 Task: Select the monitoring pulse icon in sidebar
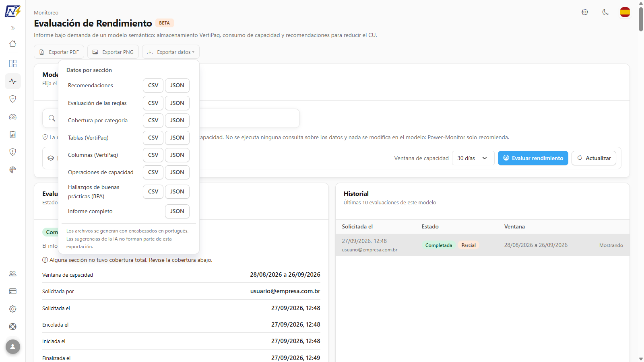(13, 81)
